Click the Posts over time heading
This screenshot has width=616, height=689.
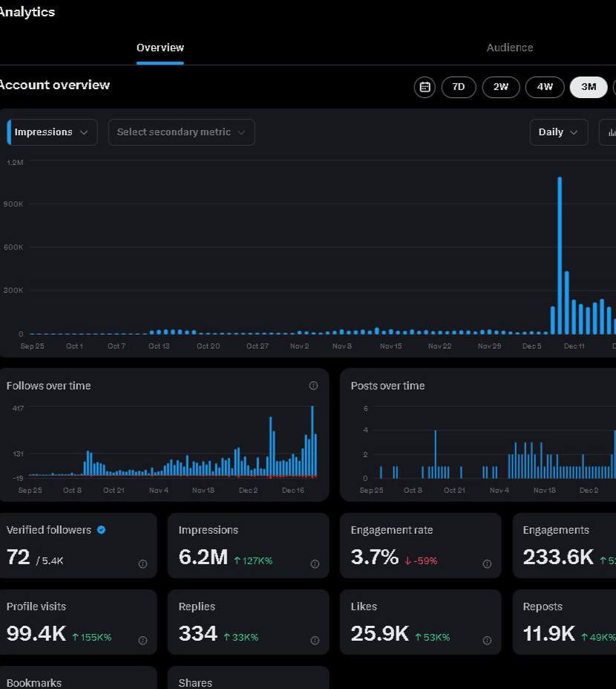(387, 386)
